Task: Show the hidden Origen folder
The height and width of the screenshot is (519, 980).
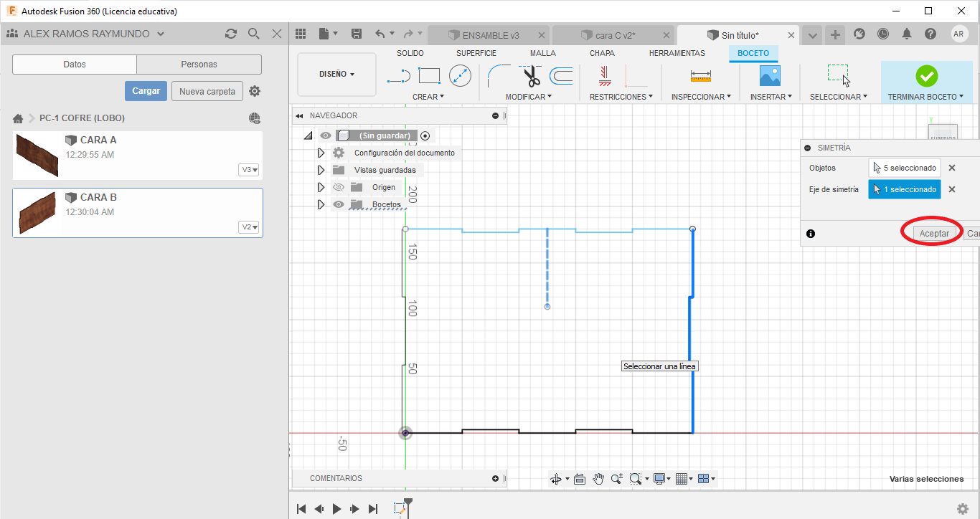Action: pos(339,187)
